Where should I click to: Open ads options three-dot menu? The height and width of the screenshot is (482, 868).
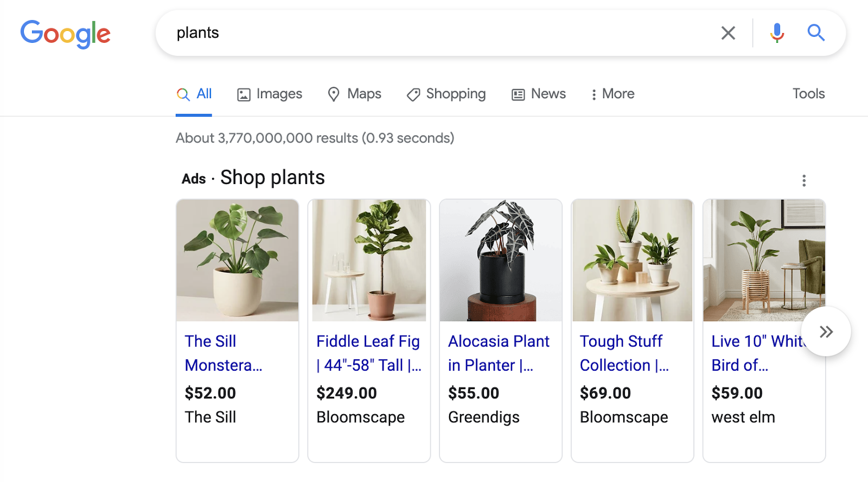click(804, 180)
